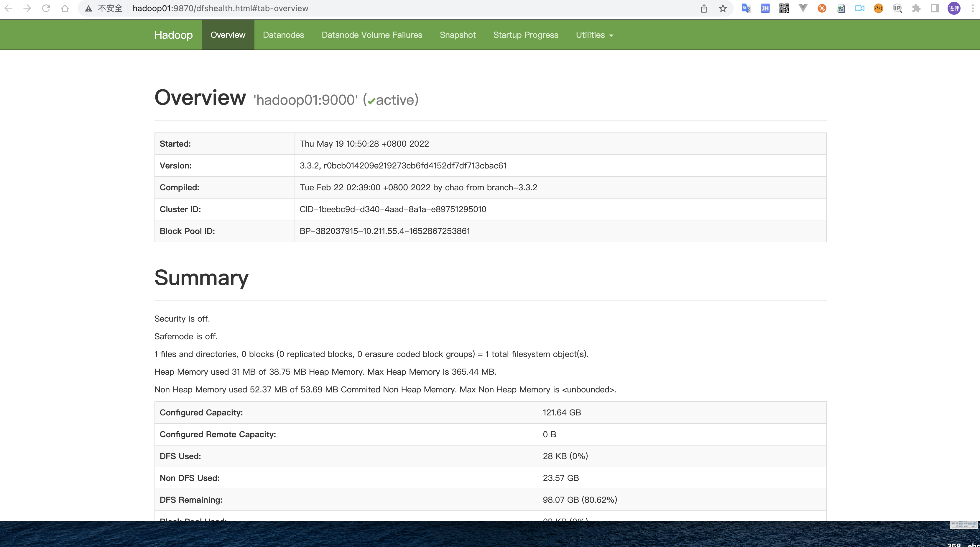The width and height of the screenshot is (980, 547).
Task: Click the video camera extension icon
Action: (859, 8)
